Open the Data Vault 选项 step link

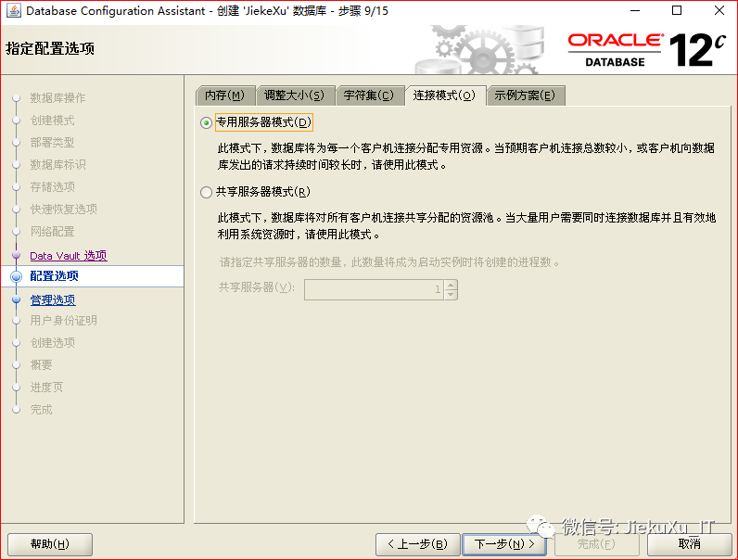(x=69, y=256)
